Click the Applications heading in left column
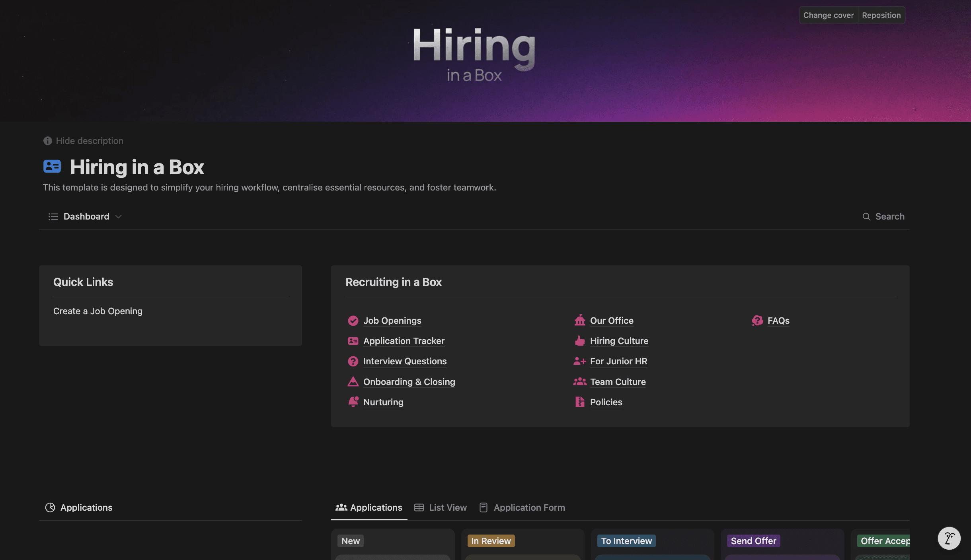This screenshot has height=560, width=971. click(86, 507)
